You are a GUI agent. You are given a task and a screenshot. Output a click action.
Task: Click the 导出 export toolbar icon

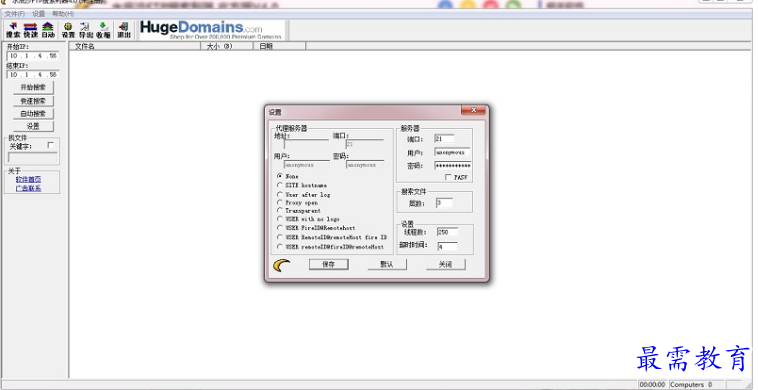click(86, 30)
